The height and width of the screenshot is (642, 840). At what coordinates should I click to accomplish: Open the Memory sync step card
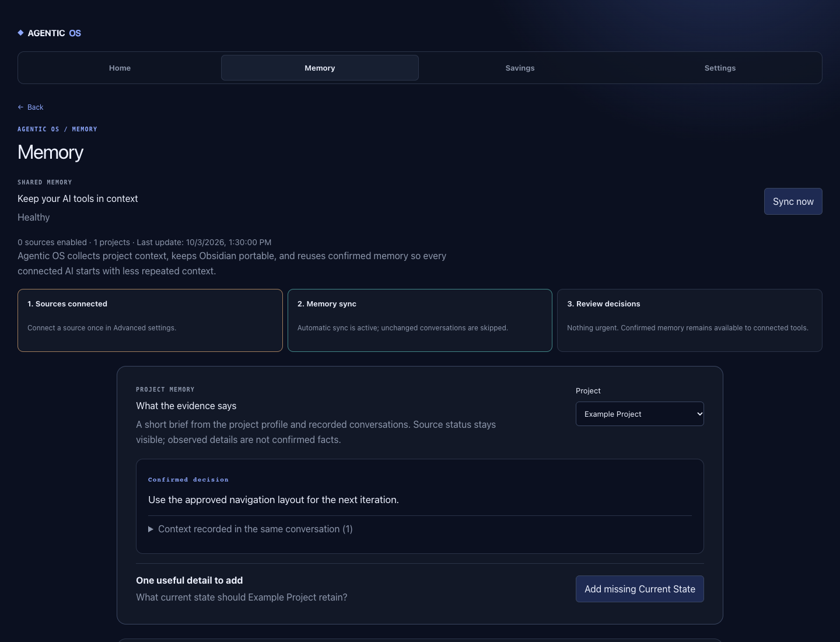tap(420, 320)
